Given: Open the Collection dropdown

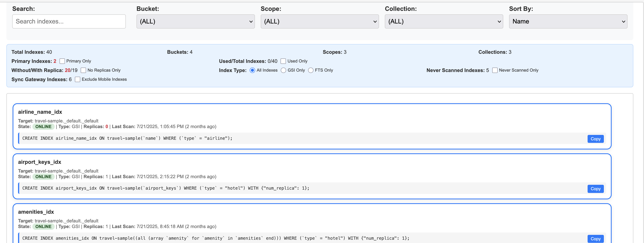Looking at the screenshot, I should coord(444,21).
